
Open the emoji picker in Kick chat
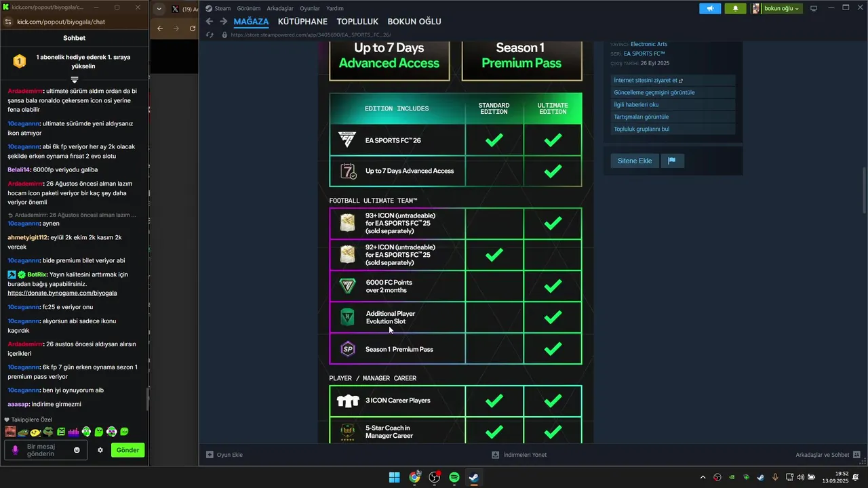point(77,450)
